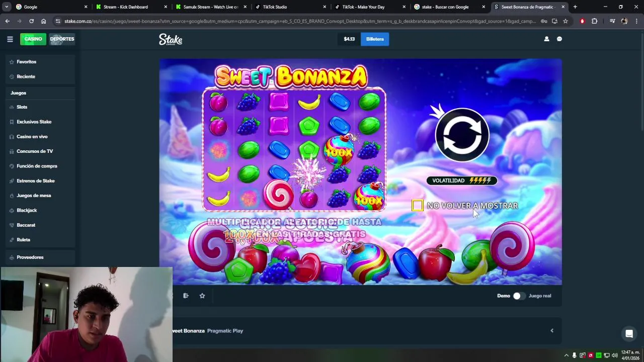The width and height of the screenshot is (644, 362).
Task: Switch to TikTok Studio tab
Action: [x=291, y=7]
